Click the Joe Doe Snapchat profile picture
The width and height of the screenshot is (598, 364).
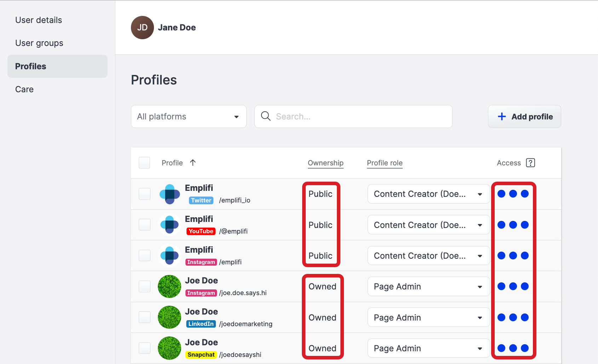point(169,348)
